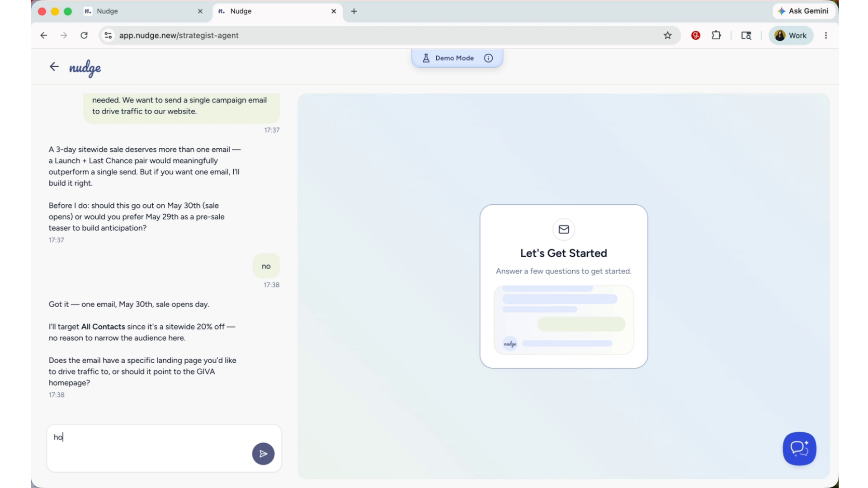
Task: Send the chat message with arrow button
Action: click(263, 453)
